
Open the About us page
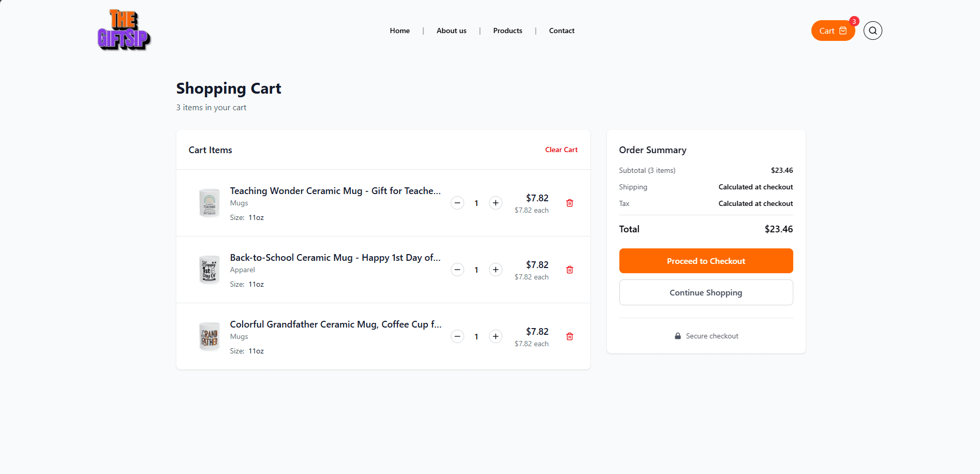point(451,31)
